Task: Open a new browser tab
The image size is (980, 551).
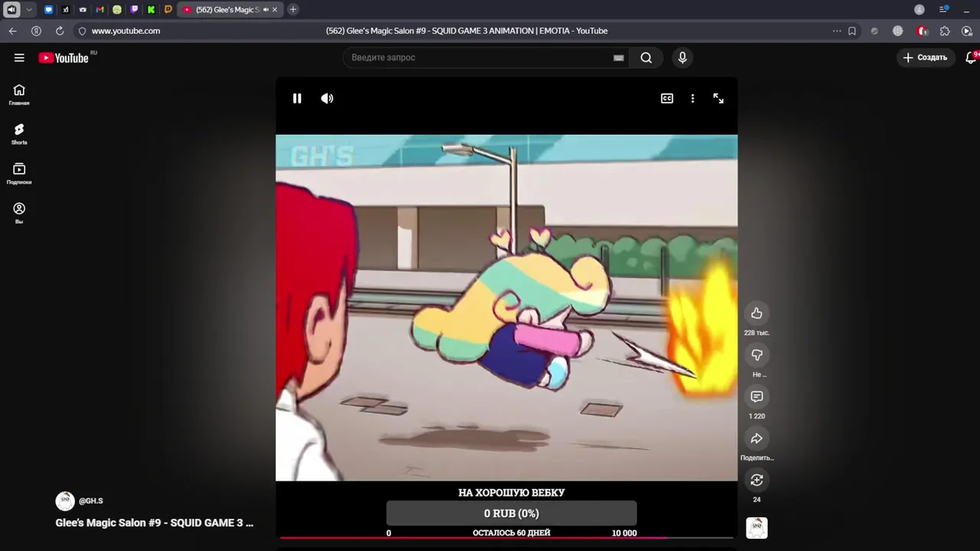Action: 293,9
